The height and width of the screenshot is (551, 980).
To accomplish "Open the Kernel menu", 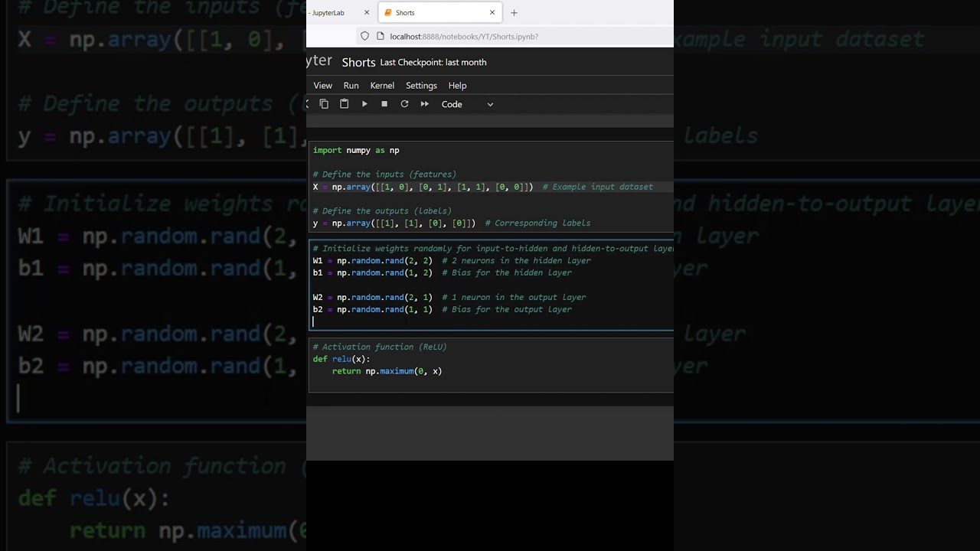I will 382,86.
